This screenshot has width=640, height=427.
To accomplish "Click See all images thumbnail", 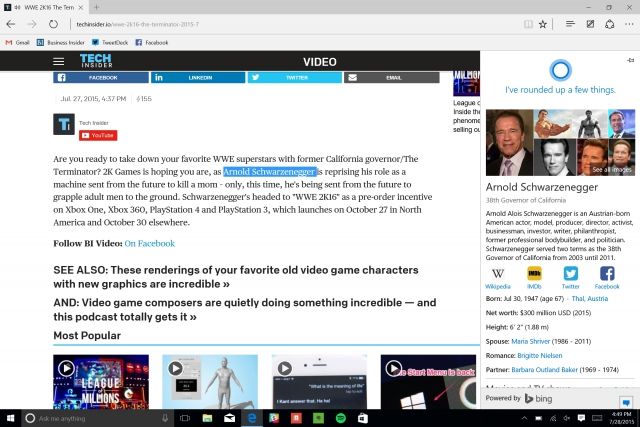I will coord(611,158).
